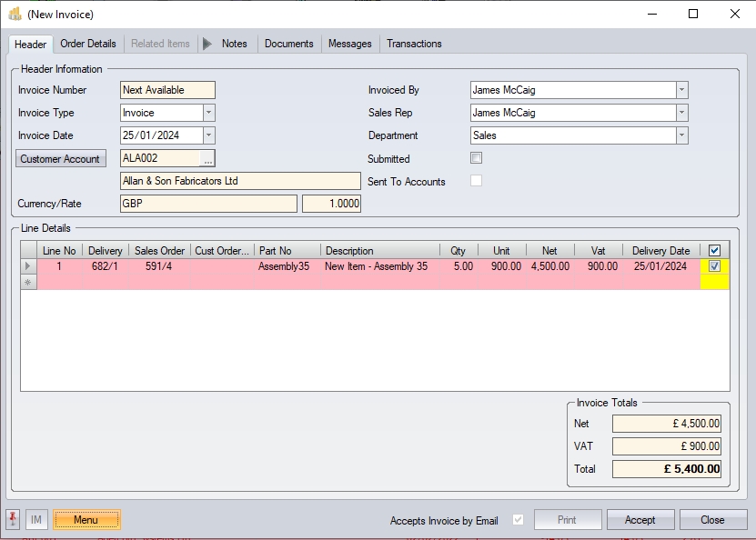Viewport: 756px width, 540px height.
Task: Click the red pin icon
Action: tap(13, 519)
